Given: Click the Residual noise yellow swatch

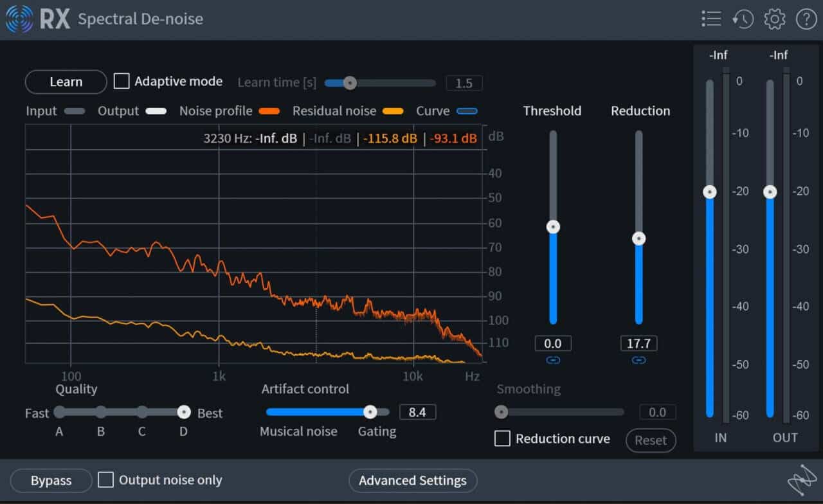Looking at the screenshot, I should (x=393, y=111).
